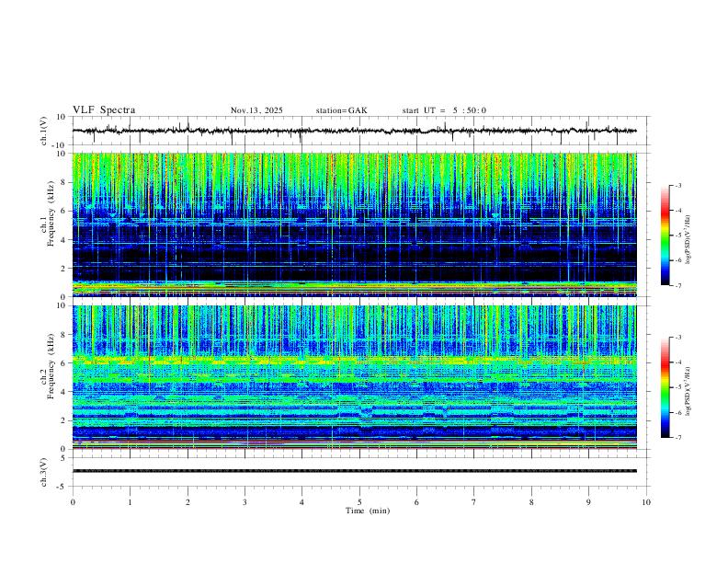This screenshot has width=728, height=563.
Task: Click the ch.1 Frequency (kHz) axis label
Action: coord(47,214)
